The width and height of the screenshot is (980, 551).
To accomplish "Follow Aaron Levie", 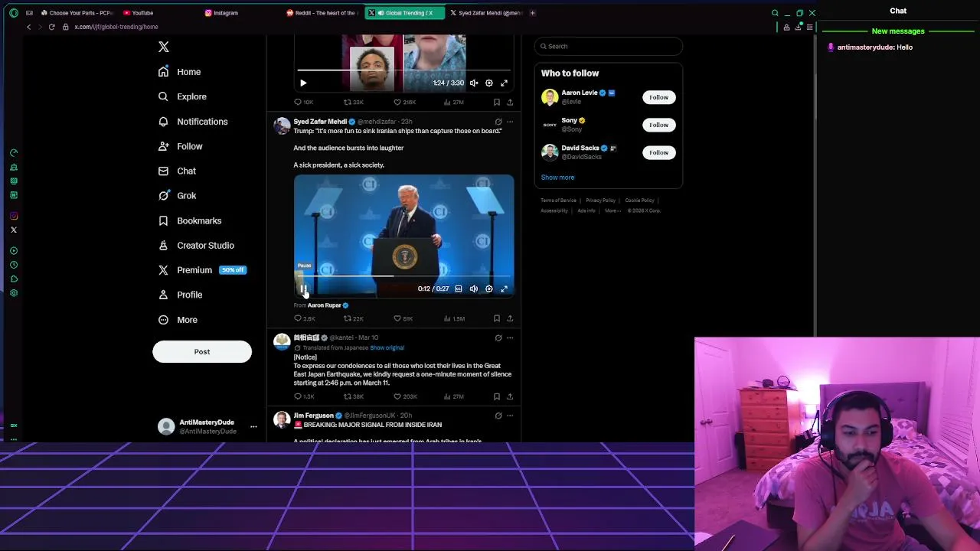I will 658,97.
